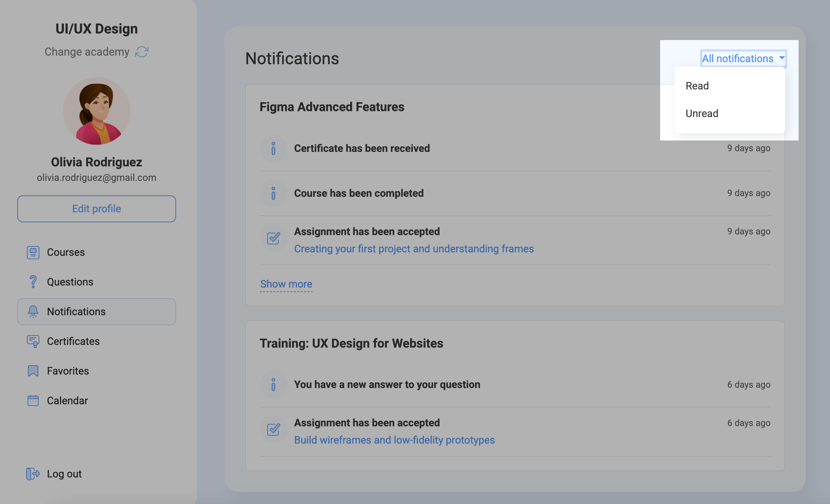
Task: Click the Favorites bookmark icon
Action: pyautogui.click(x=33, y=371)
